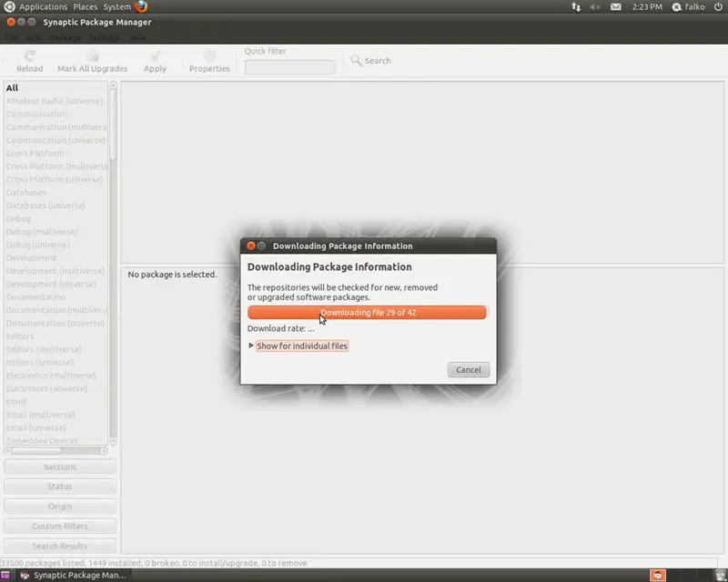Launch Firefox from the top panel
This screenshot has height=582, width=728.
point(141,6)
